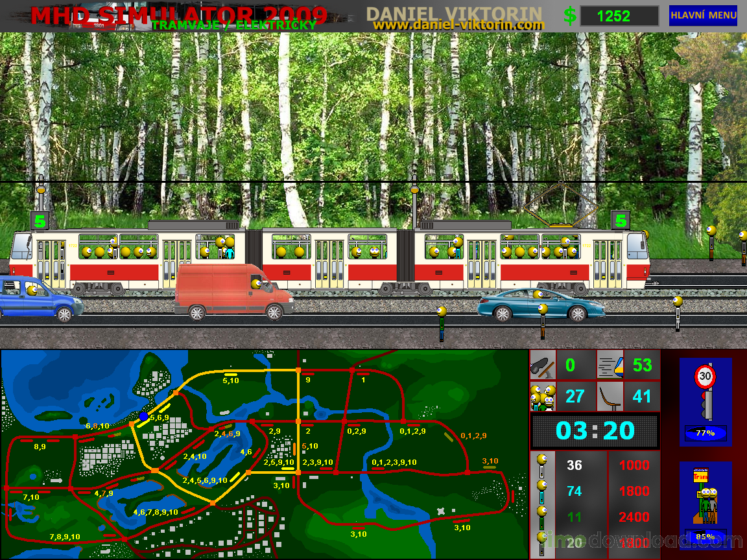
Task: Click the white-body passenger icon beside 36
Action: [542, 466]
